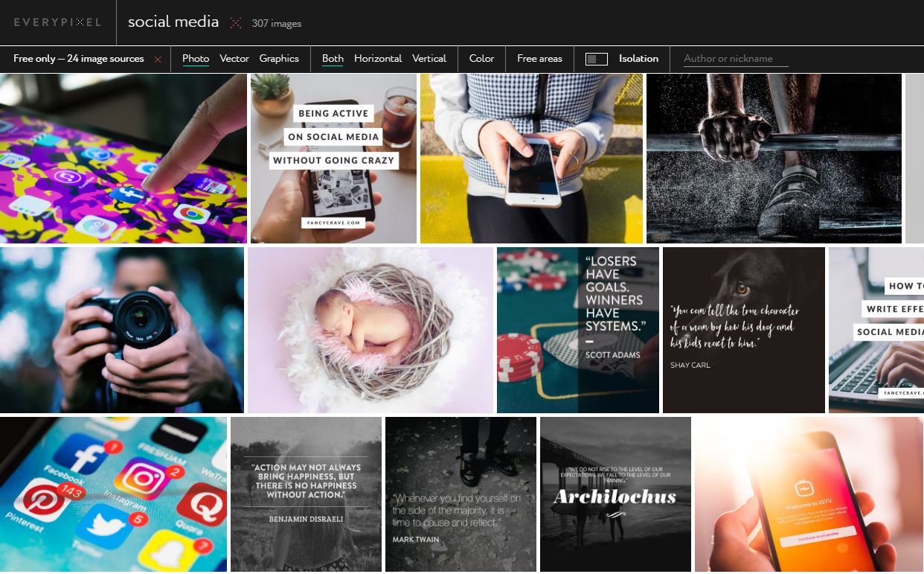Open the Free areas filter

(540, 59)
